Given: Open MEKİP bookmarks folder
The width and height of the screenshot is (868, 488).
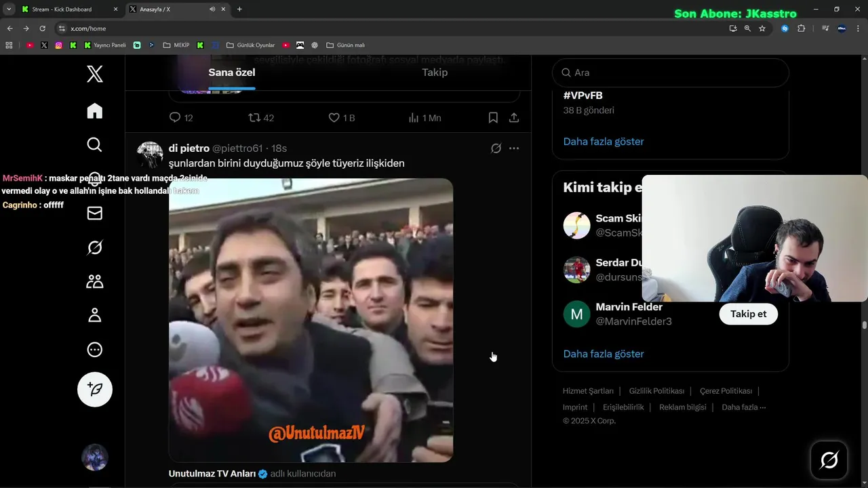Looking at the screenshot, I should tap(176, 45).
